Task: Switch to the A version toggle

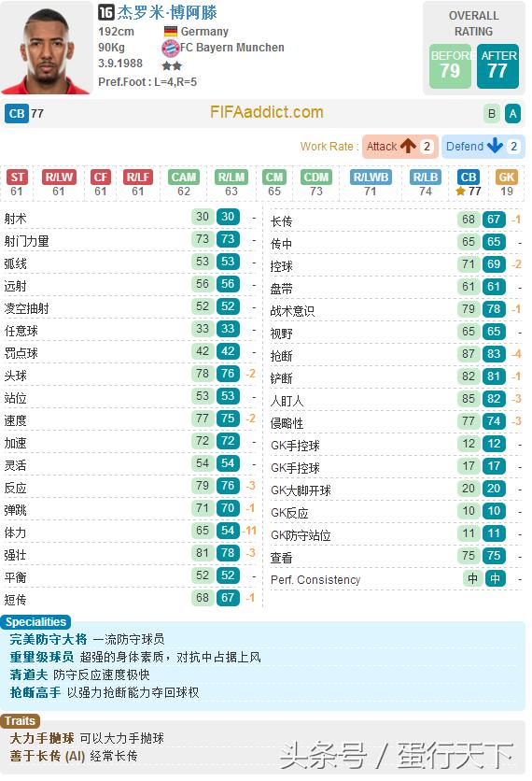Action: 512,114
